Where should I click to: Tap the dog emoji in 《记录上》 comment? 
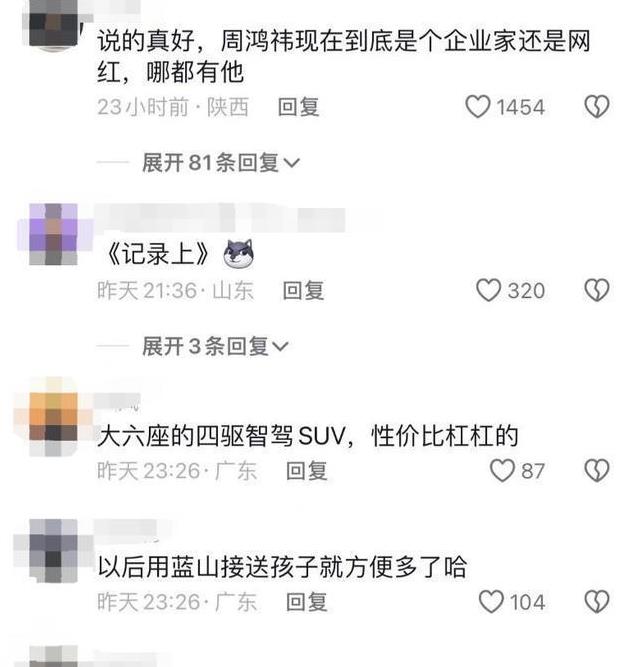click(x=239, y=254)
